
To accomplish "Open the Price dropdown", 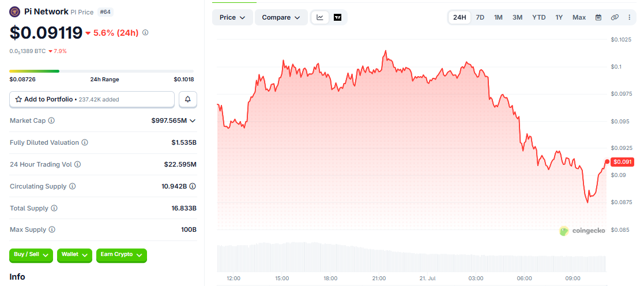I will click(x=232, y=17).
